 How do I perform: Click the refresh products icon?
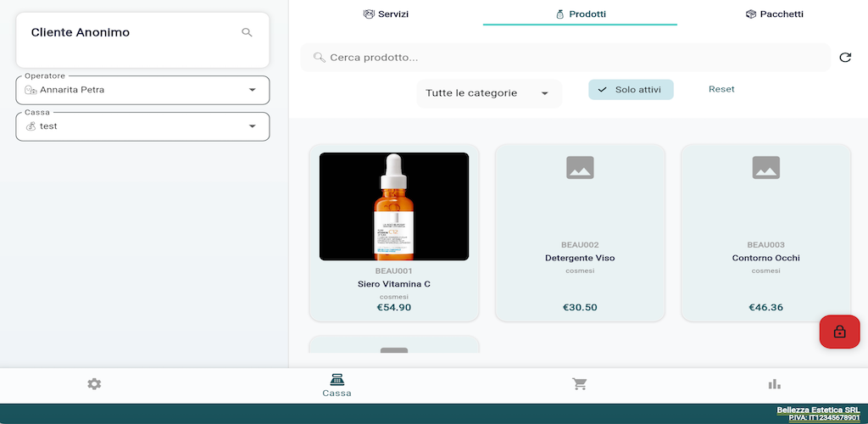pyautogui.click(x=845, y=58)
